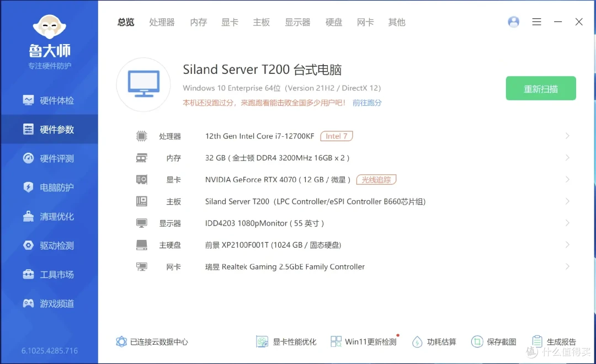596x364 pixels.
Task: Switch to the top 显卡 tab
Action: pos(230,22)
